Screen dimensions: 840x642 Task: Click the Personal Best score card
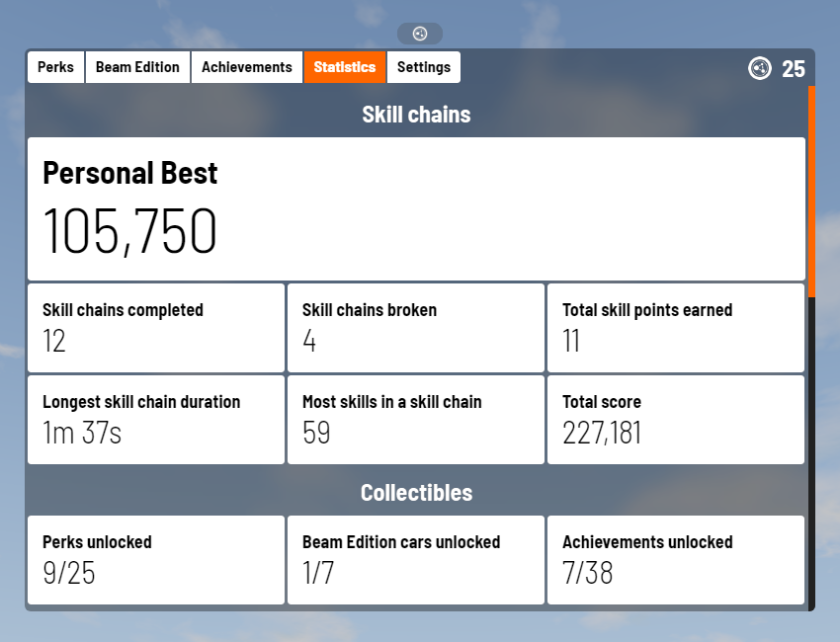coord(416,208)
